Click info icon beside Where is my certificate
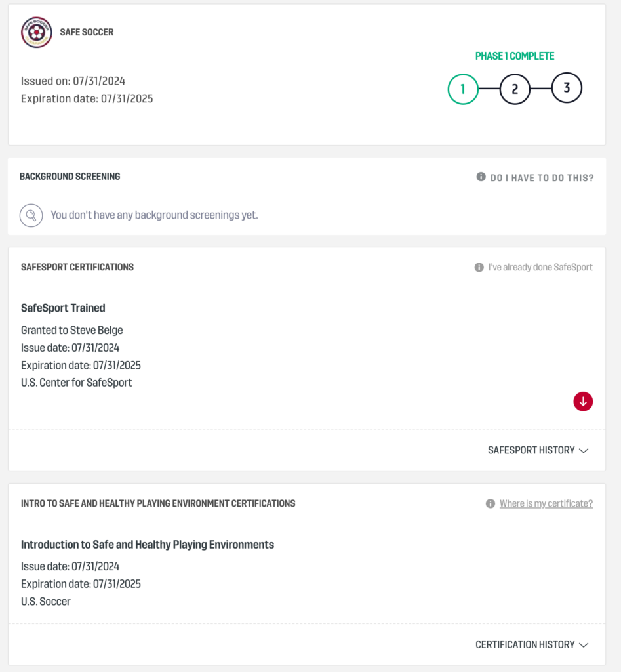The image size is (621, 672). pos(490,504)
